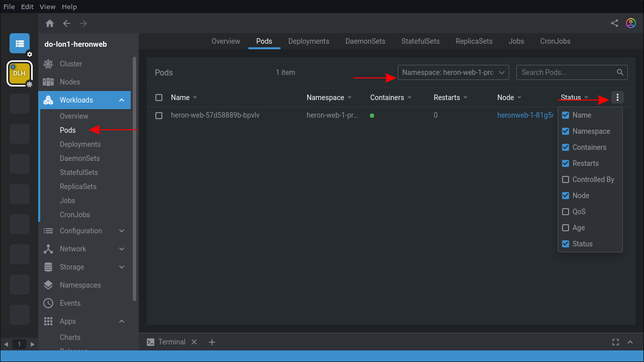This screenshot has width=644, height=362.
Task: Open the user account avatar icon
Action: coord(631,23)
